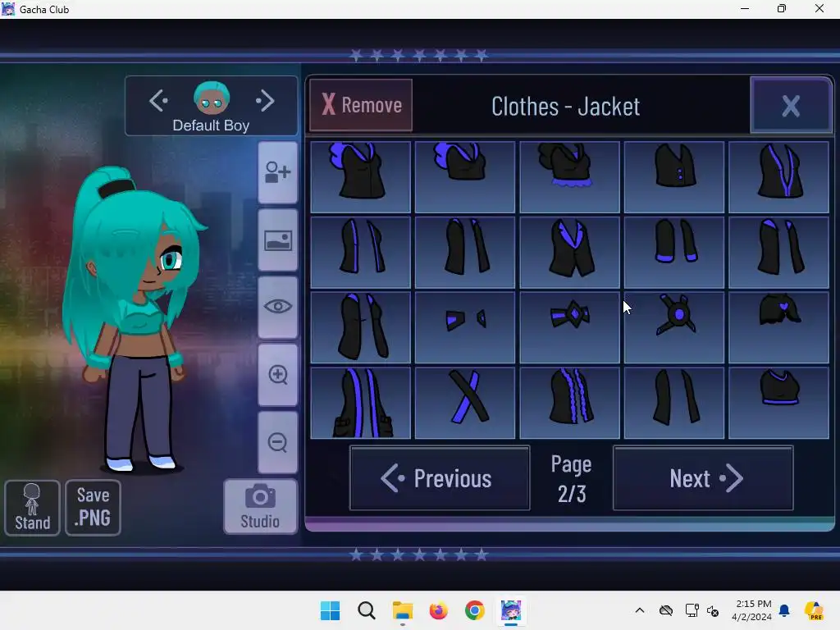Remove the current jacket
840x630 pixels.
point(361,105)
